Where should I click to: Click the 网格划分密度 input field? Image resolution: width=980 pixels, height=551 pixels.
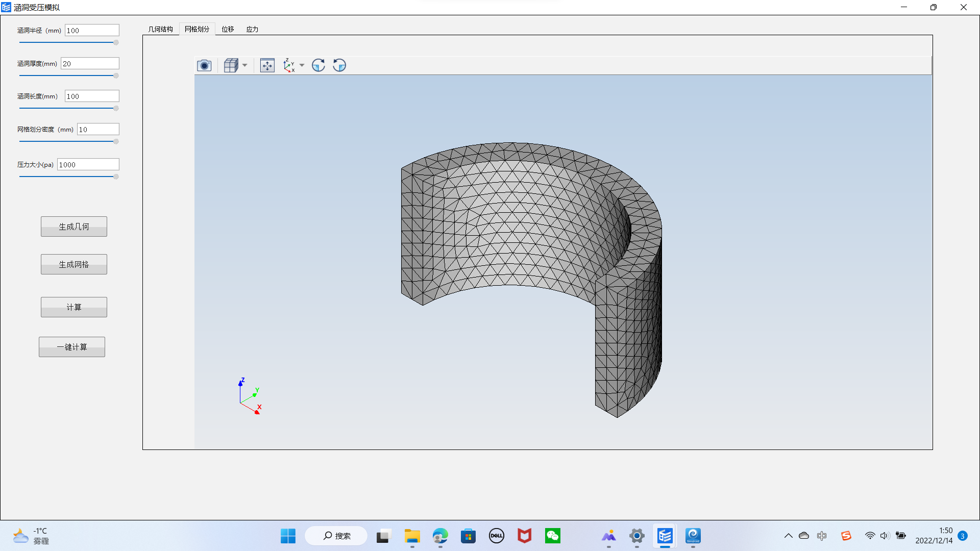pos(98,129)
